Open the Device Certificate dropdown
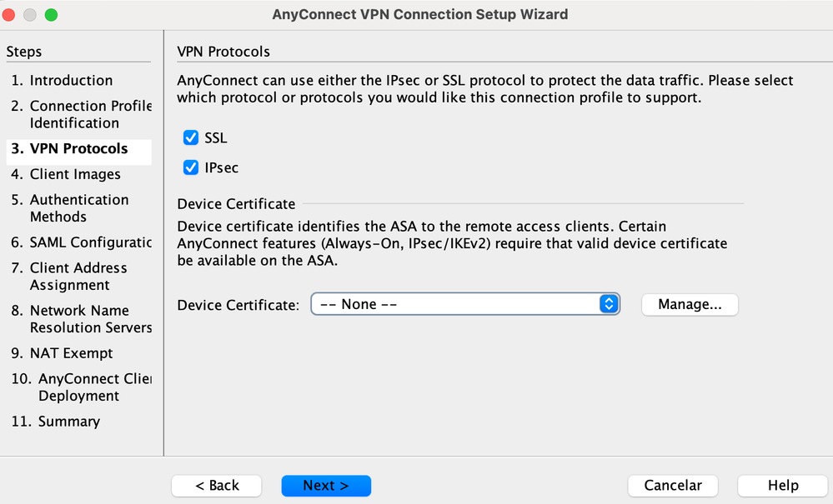Viewport: 833px width, 504px height. click(465, 304)
